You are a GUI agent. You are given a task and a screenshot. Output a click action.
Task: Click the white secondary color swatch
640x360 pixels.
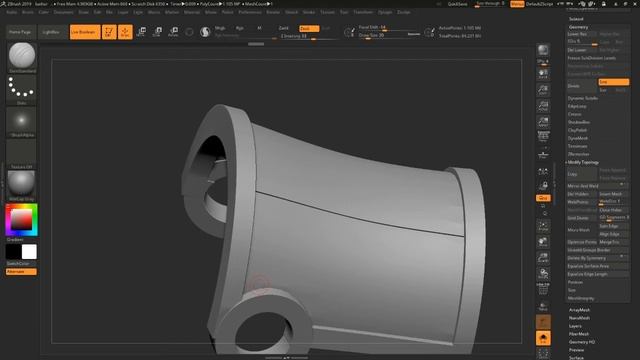click(29, 252)
